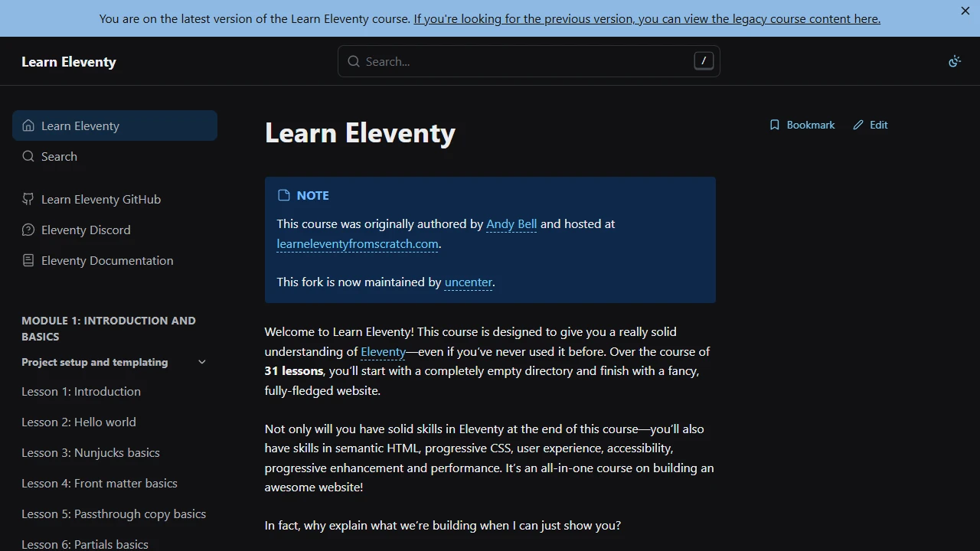Click the file icon in the NOTE callout
Image resolution: width=980 pixels, height=551 pixels.
(283, 195)
